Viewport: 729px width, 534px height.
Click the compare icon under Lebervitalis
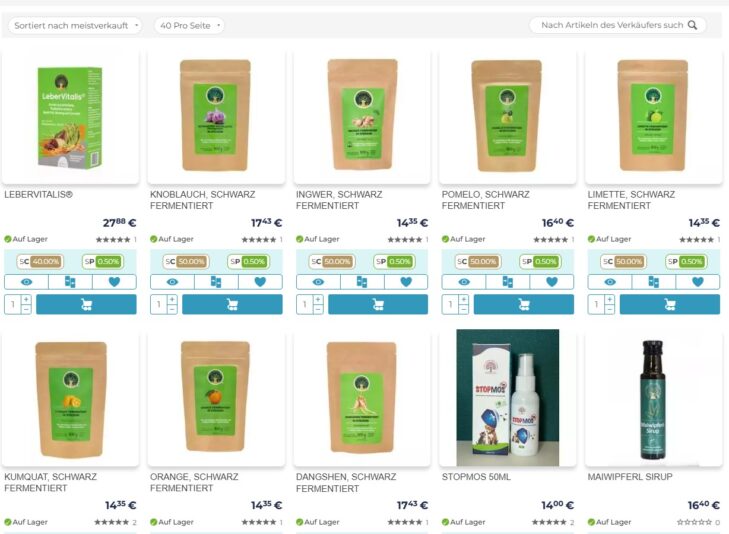click(x=70, y=282)
